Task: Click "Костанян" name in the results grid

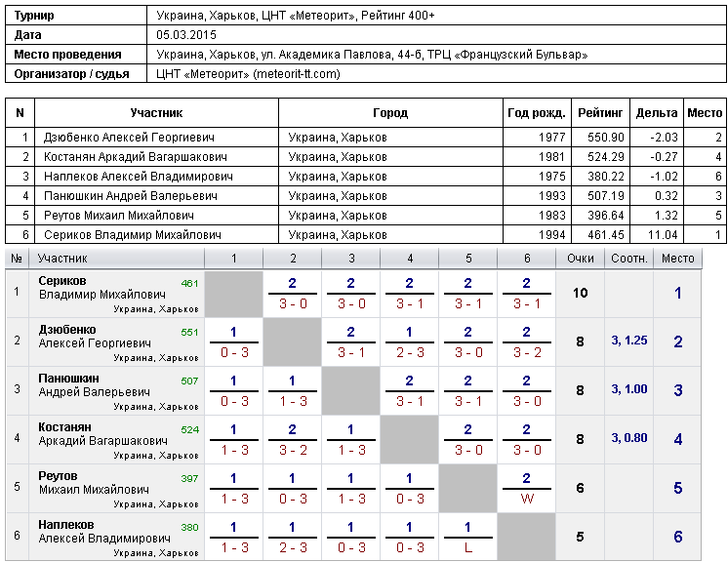Action: pyautogui.click(x=65, y=427)
